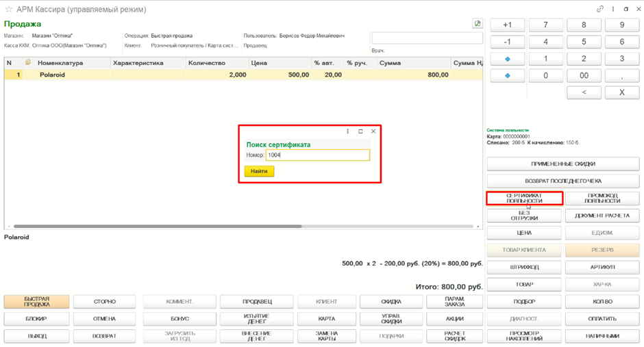Screen dimensions: 644x347
Task: Open ДОКУМЕНТ РАСЧЕТА
Action: (602, 216)
